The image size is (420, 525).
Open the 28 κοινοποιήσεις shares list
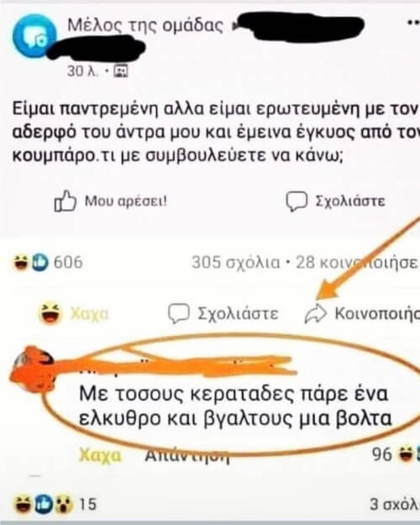coord(358,262)
